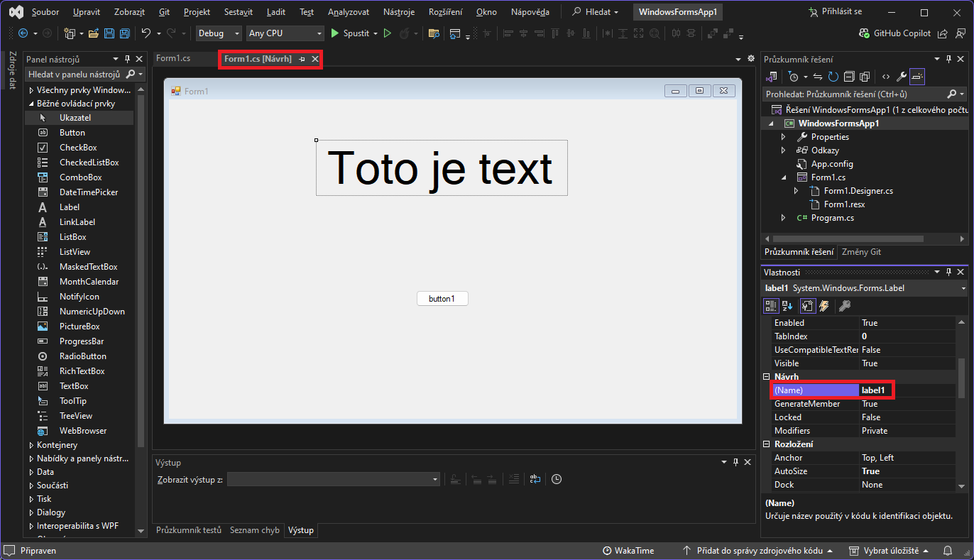This screenshot has width=974, height=560.
Task: Click the Events lightning bolt in Vlastnosti
Action: tap(824, 306)
